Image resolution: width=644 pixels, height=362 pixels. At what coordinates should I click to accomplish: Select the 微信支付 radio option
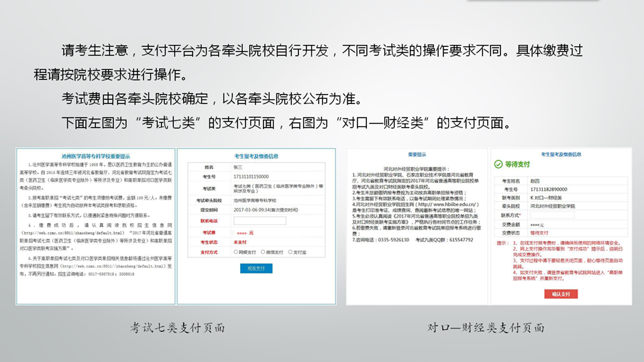coord(263,252)
